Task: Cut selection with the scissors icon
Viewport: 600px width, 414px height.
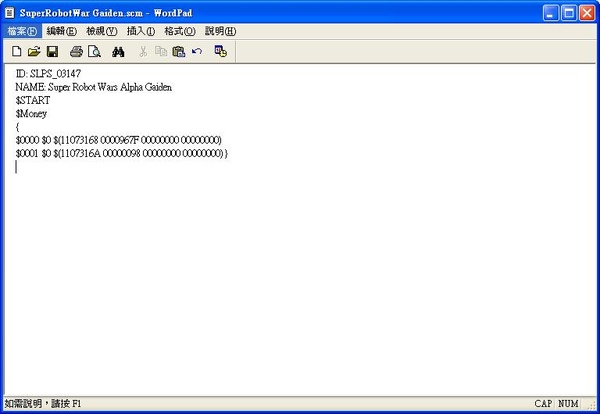Action: click(x=143, y=51)
